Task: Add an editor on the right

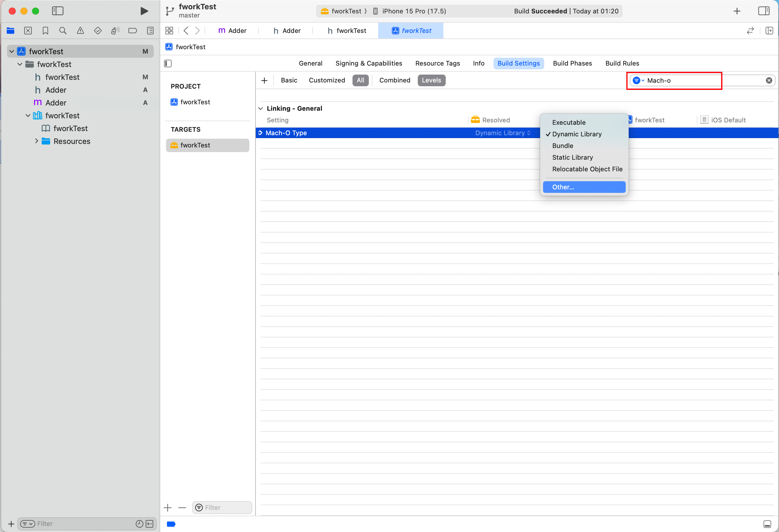Action: tap(769, 31)
